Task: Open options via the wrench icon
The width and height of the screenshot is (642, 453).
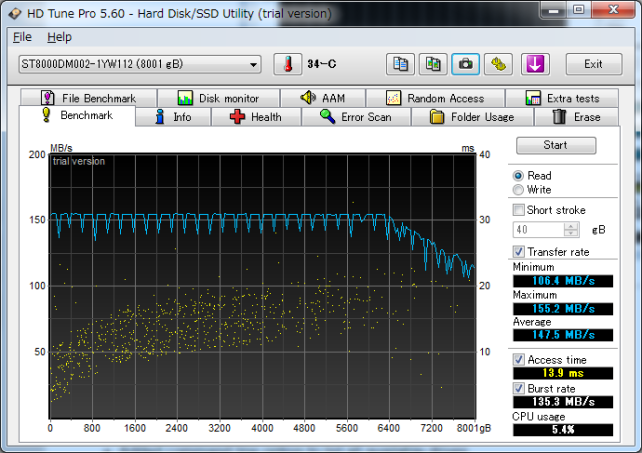Action: coord(498,65)
